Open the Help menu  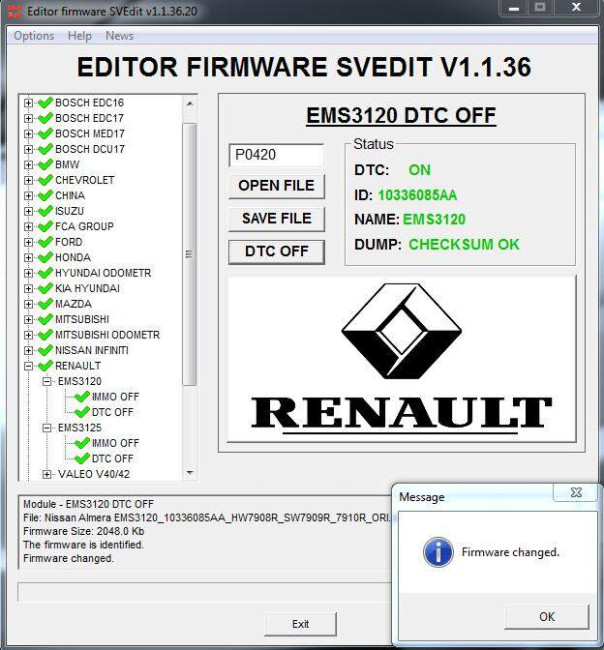(x=80, y=36)
